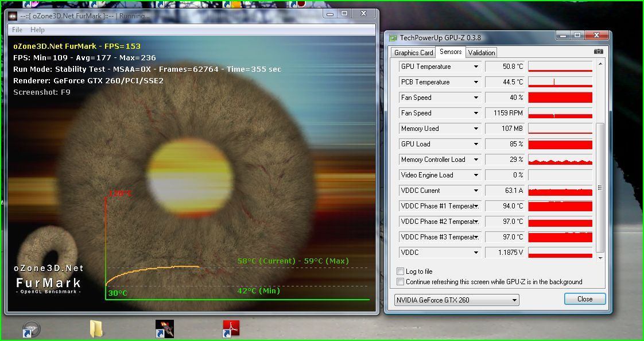Click the VDDC Current value 63.1 A
The height and width of the screenshot is (341, 644).
505,191
